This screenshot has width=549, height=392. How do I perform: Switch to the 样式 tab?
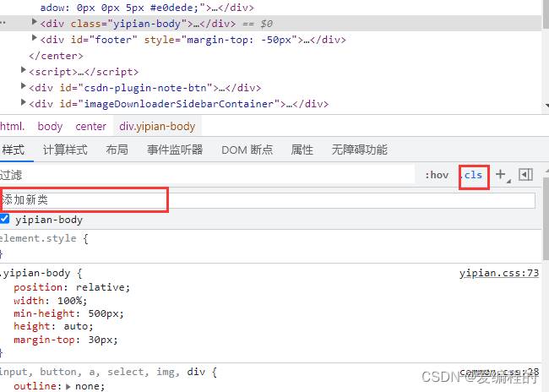14,150
